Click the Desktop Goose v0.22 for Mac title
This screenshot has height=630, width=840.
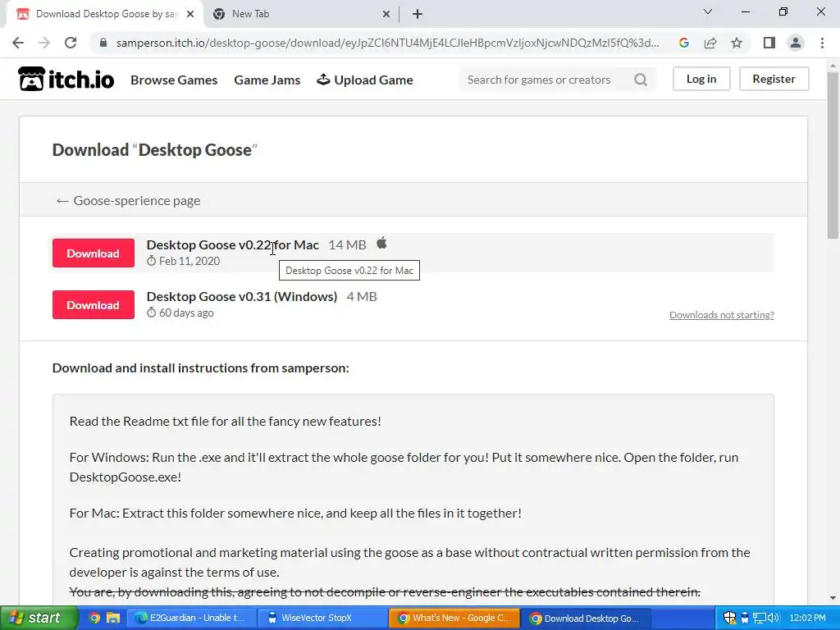click(x=232, y=244)
